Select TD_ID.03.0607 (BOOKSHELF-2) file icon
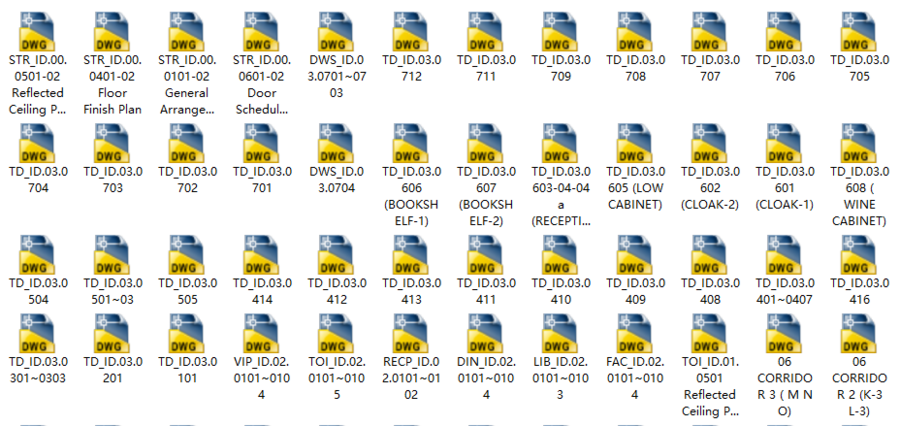Screen dimensions: 900x426 (x=486, y=144)
